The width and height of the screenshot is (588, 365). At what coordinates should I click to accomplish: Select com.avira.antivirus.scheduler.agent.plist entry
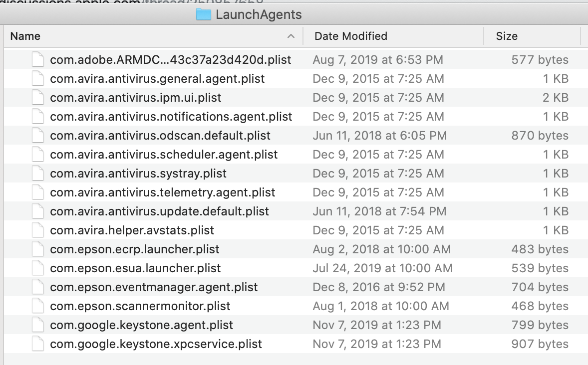[x=164, y=155]
